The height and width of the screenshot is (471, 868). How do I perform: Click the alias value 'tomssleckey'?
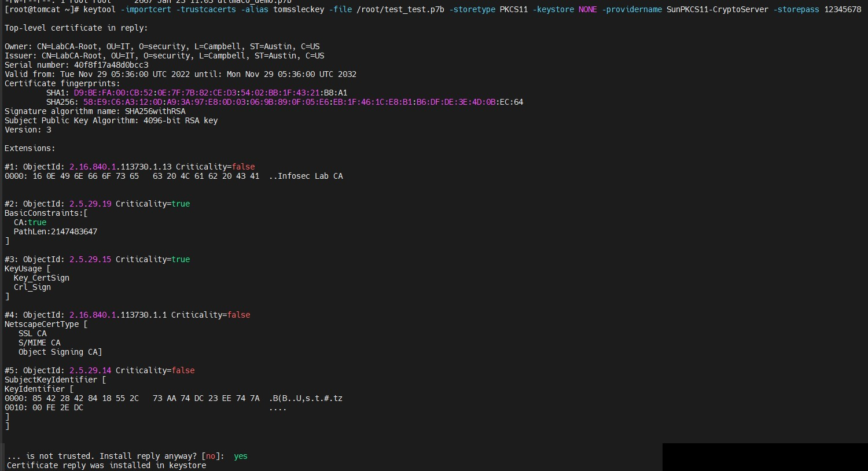coord(299,9)
